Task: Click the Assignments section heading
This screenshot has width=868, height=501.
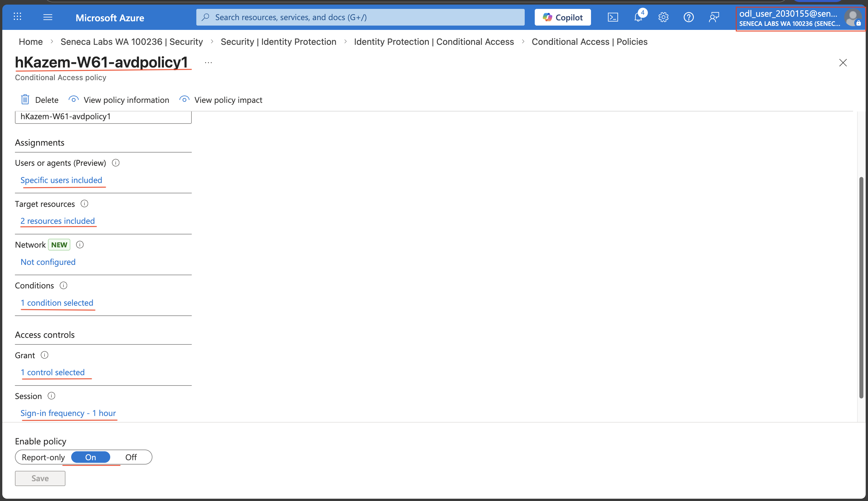Action: pos(40,142)
